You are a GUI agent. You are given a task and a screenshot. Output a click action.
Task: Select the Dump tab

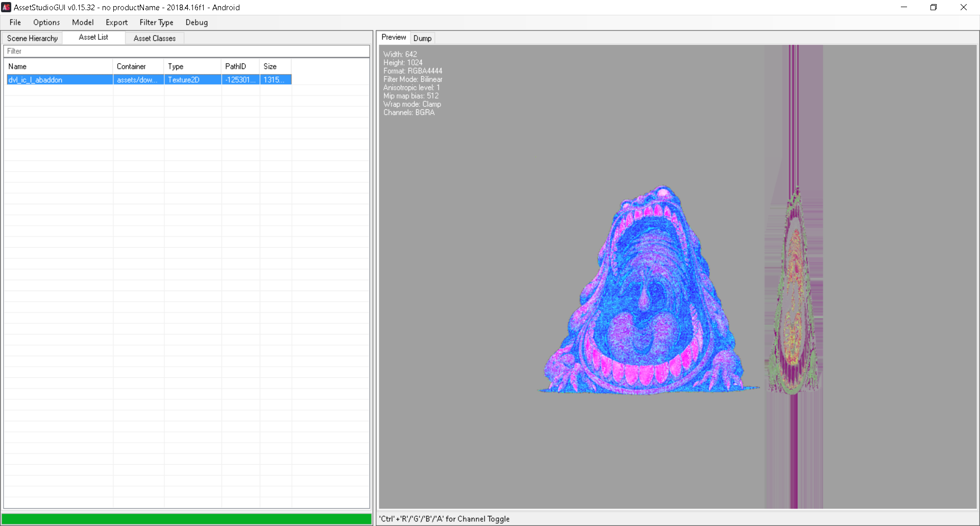pos(422,38)
